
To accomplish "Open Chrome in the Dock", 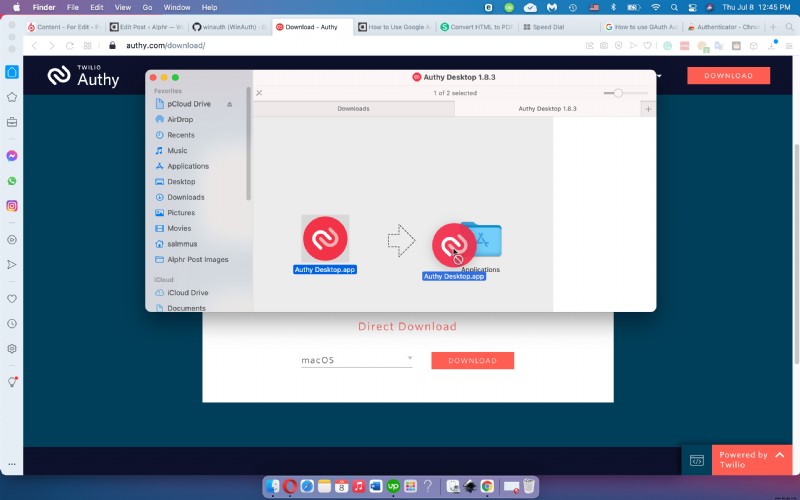I will [487, 486].
